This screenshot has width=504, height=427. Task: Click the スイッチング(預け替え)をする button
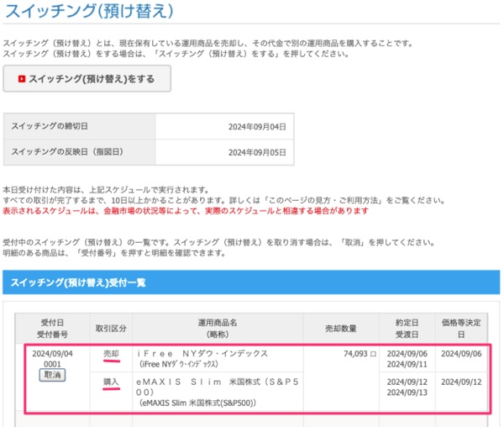click(87, 79)
